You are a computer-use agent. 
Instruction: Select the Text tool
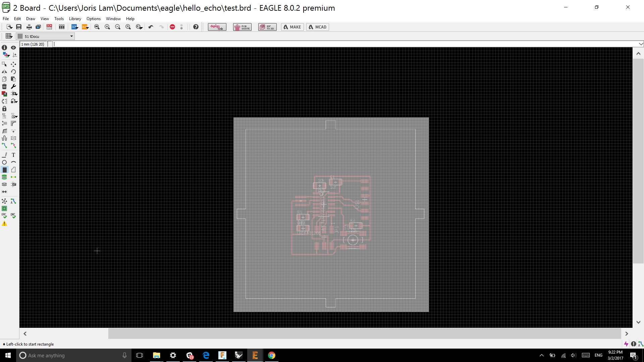(13, 155)
